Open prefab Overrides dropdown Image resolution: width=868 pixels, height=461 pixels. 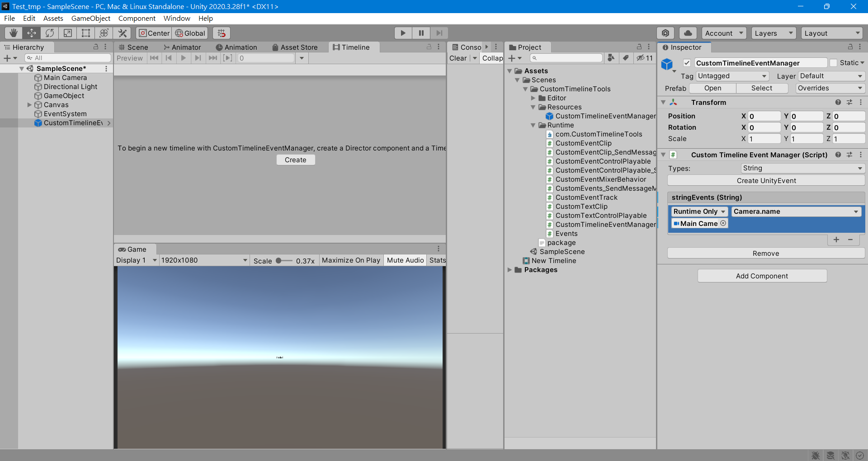pyautogui.click(x=830, y=88)
